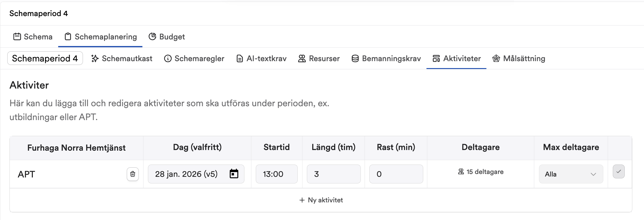
Task: Click the Deltagare column header
Action: pyautogui.click(x=481, y=147)
